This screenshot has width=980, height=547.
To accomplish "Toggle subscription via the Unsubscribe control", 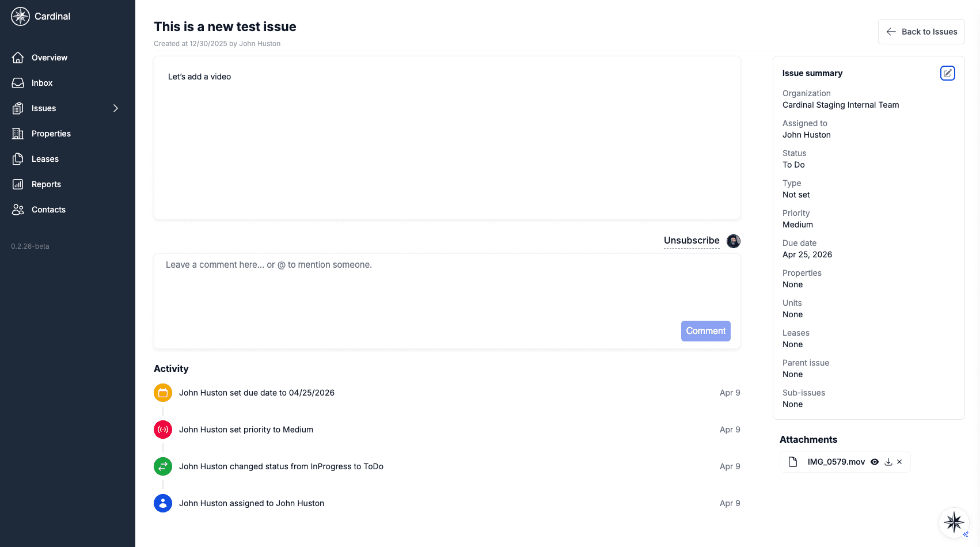I will point(691,240).
